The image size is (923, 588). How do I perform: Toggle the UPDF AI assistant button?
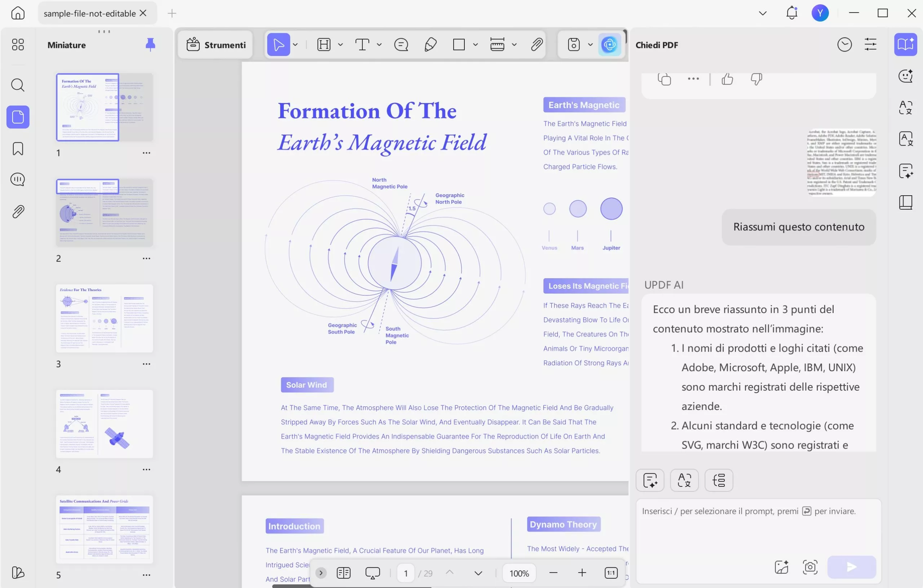point(609,45)
